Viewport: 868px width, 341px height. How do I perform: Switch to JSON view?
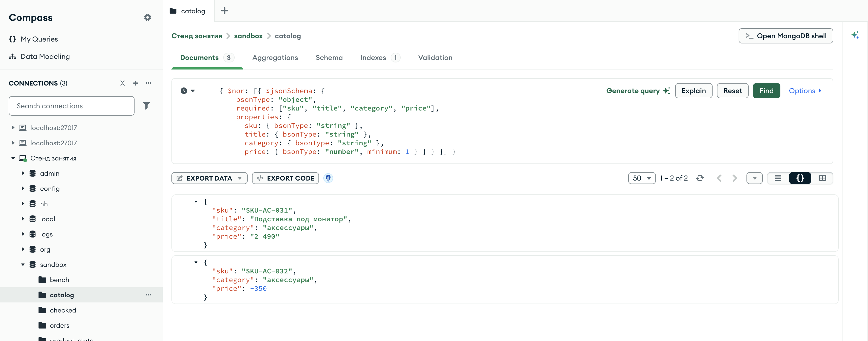tap(800, 178)
